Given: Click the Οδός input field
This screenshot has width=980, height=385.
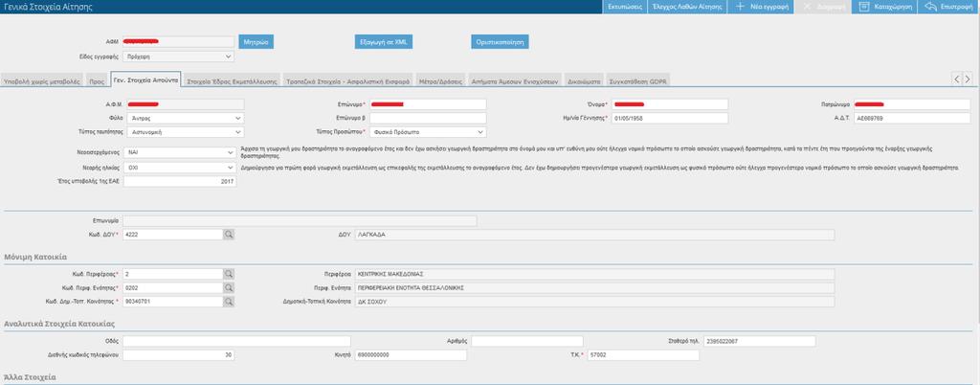Looking at the screenshot, I should point(237,341).
